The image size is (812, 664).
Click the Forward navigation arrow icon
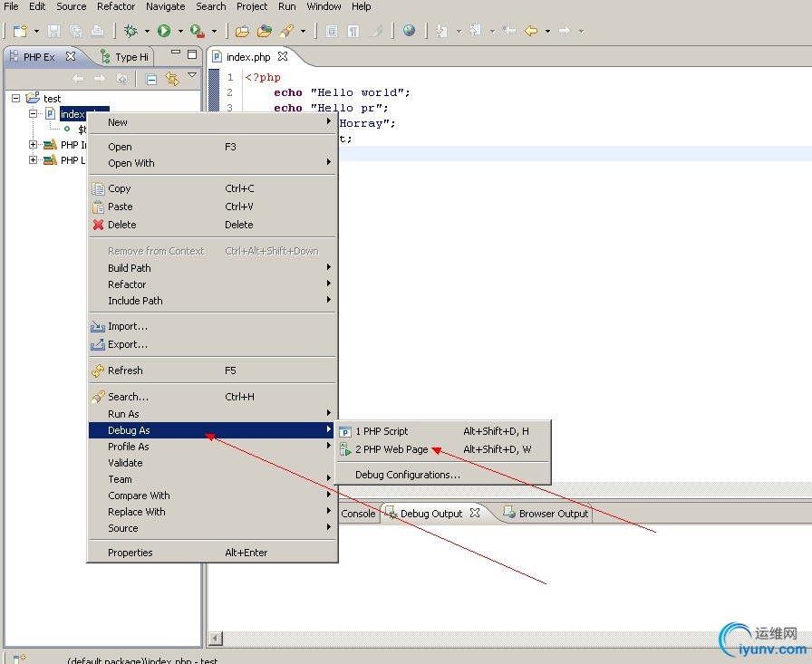pyautogui.click(x=565, y=31)
